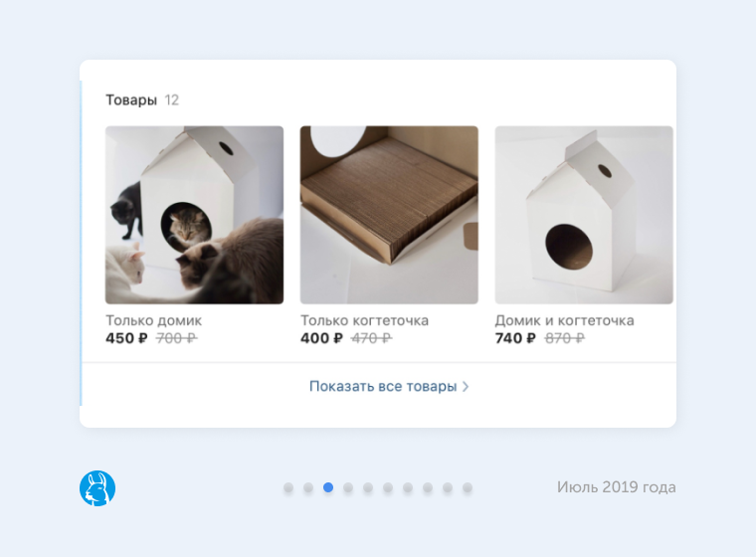Select the Домик и когтеточка product title

coord(565,320)
